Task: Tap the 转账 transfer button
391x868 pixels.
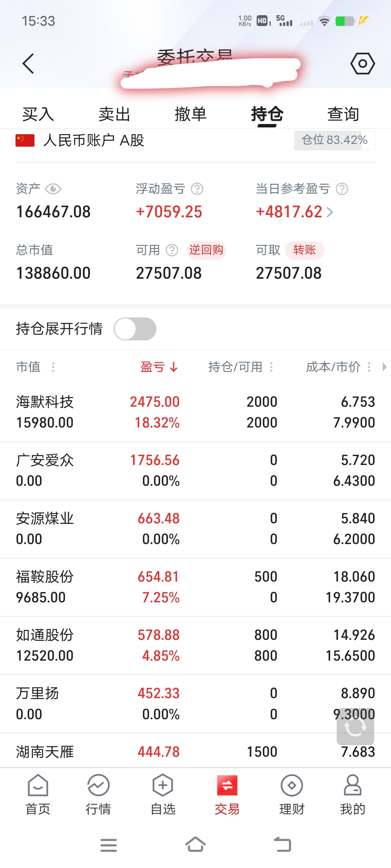Action: pos(304,250)
